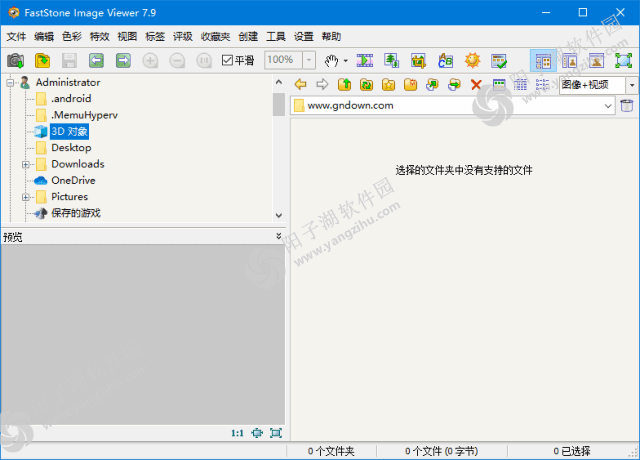Open settings icon with green checkmark
This screenshot has height=460, width=640.
coord(499,61)
